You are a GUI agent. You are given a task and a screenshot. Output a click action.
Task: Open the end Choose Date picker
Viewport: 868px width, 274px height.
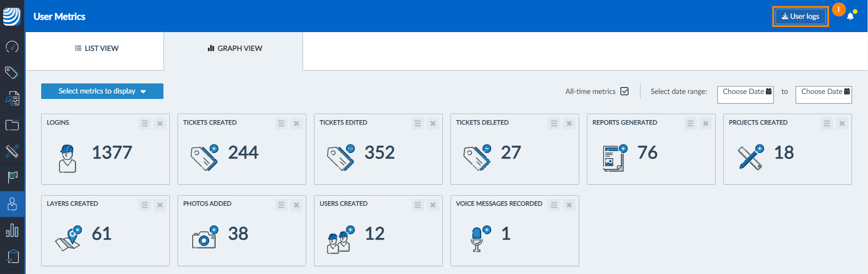coord(824,92)
